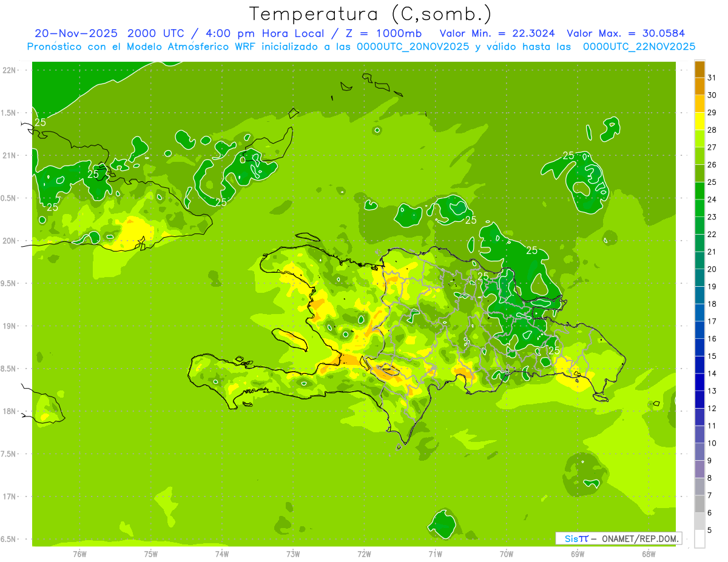Click the colorbar swatch between 24 and 25
The height and width of the screenshot is (562, 728).
[x=699, y=191]
